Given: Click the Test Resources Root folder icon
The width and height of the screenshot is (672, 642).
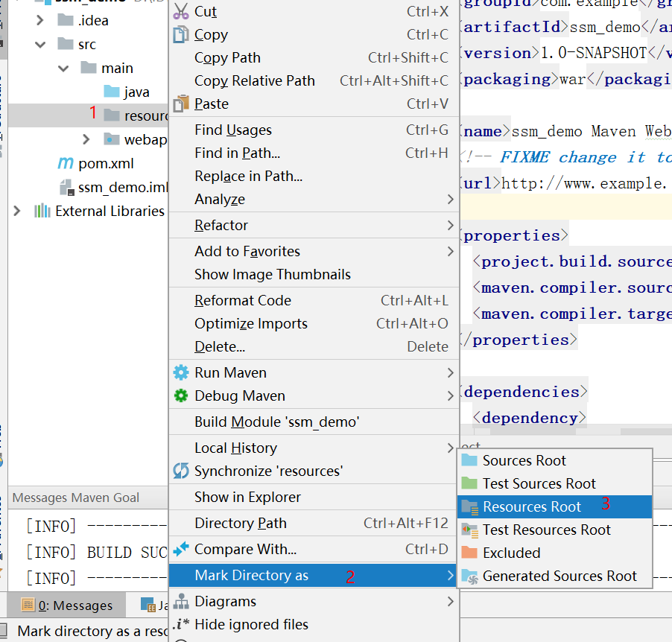Looking at the screenshot, I should (x=470, y=530).
